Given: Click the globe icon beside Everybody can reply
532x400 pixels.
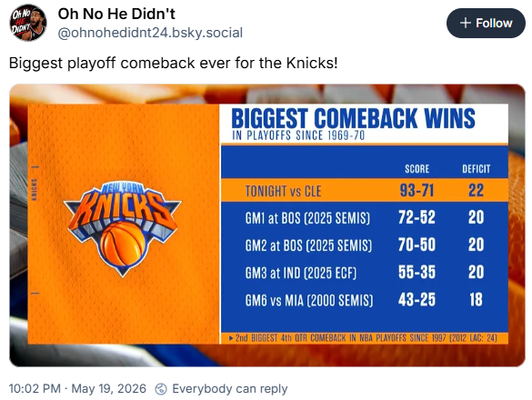Looking at the screenshot, I should pyautogui.click(x=161, y=389).
